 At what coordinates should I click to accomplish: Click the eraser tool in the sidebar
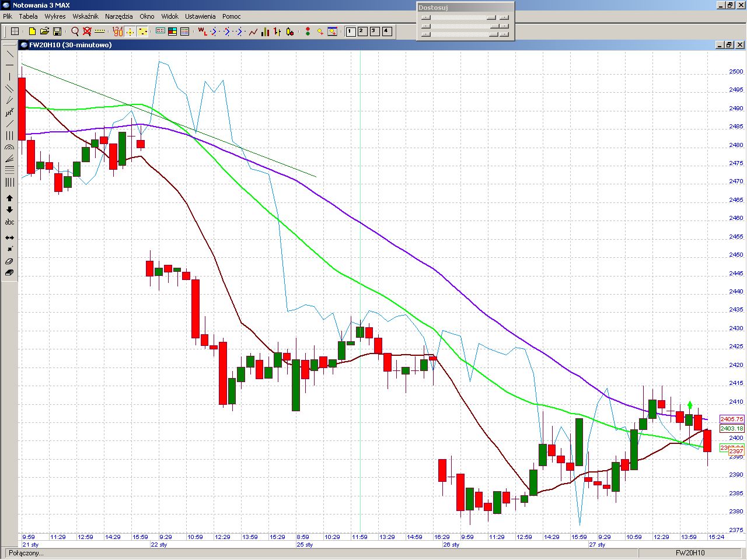(9, 261)
